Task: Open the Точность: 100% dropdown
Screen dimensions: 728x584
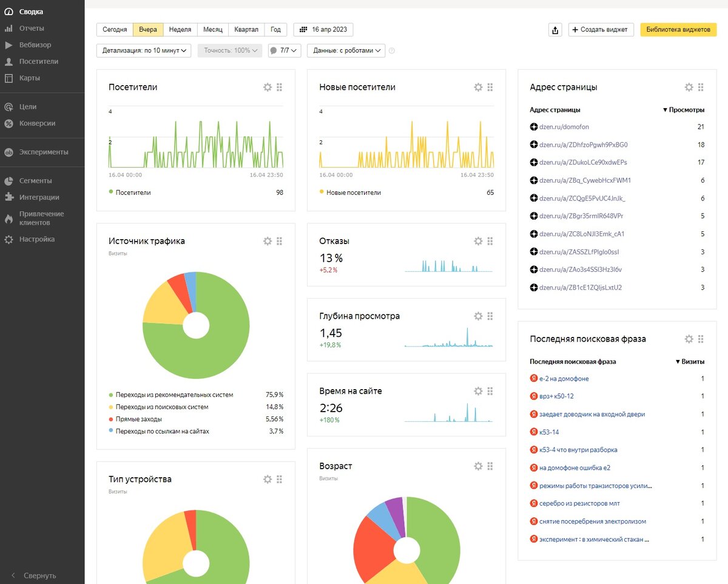Action: (x=230, y=51)
